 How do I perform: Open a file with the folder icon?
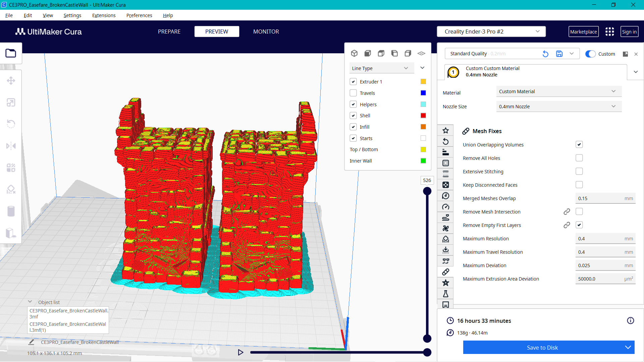(11, 53)
